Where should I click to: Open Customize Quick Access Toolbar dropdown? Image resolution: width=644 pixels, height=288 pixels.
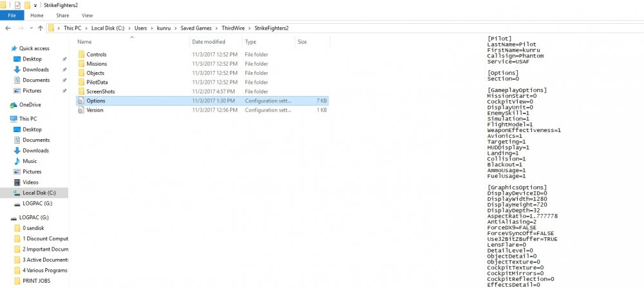(x=35, y=5)
